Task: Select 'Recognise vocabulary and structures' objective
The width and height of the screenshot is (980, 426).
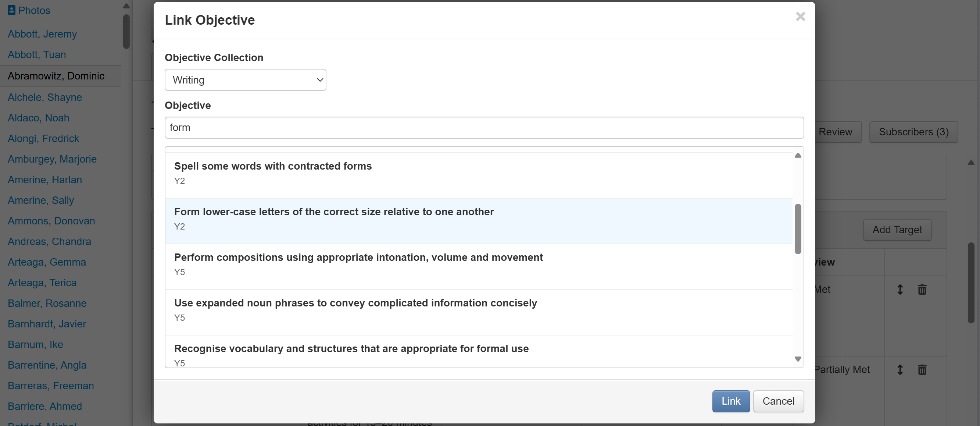Action: tap(351, 349)
